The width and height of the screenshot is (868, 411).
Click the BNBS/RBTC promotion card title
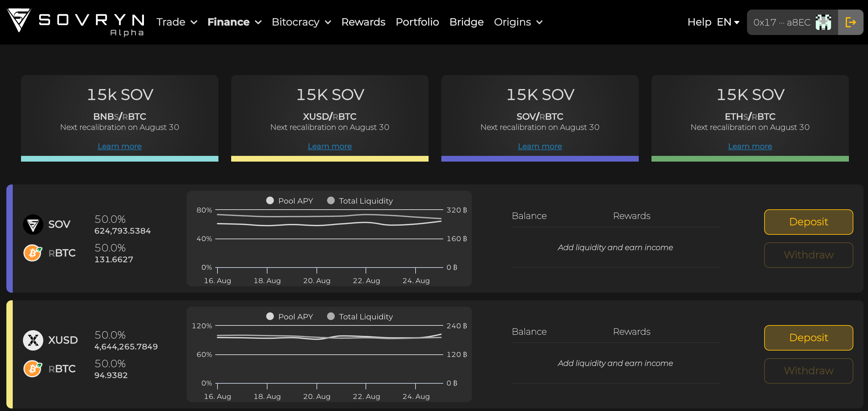(x=120, y=94)
